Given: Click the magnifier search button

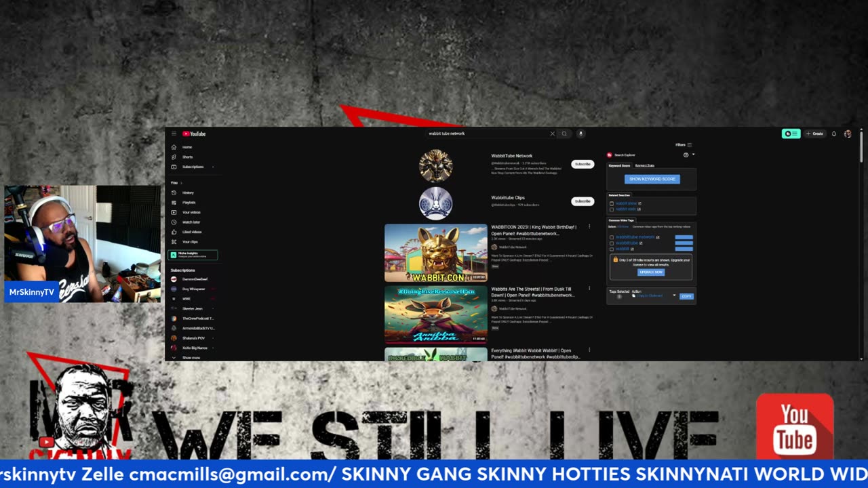Looking at the screenshot, I should (564, 134).
